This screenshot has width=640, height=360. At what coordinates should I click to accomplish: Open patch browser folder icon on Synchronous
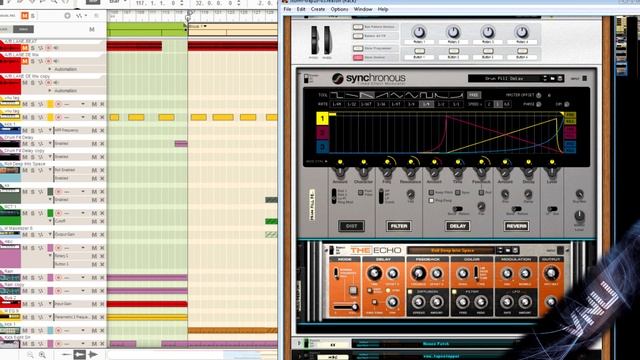coord(553,78)
